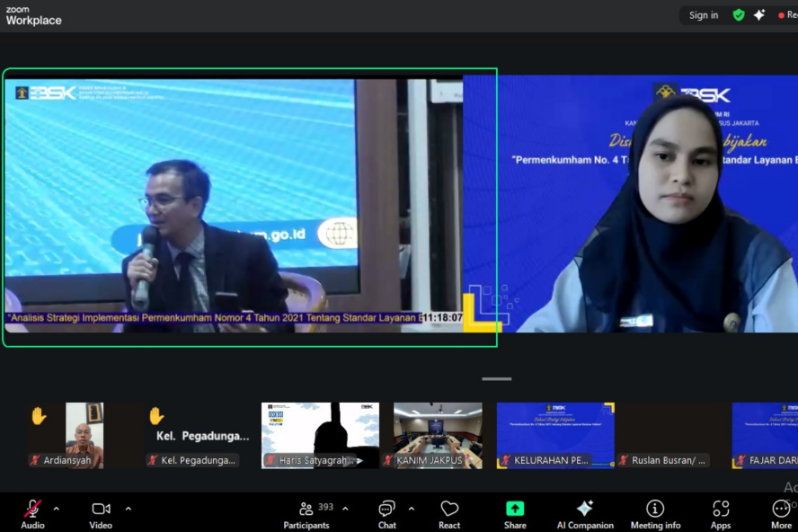The image size is (798, 532).
Task: Open the More options menu
Action: click(781, 510)
